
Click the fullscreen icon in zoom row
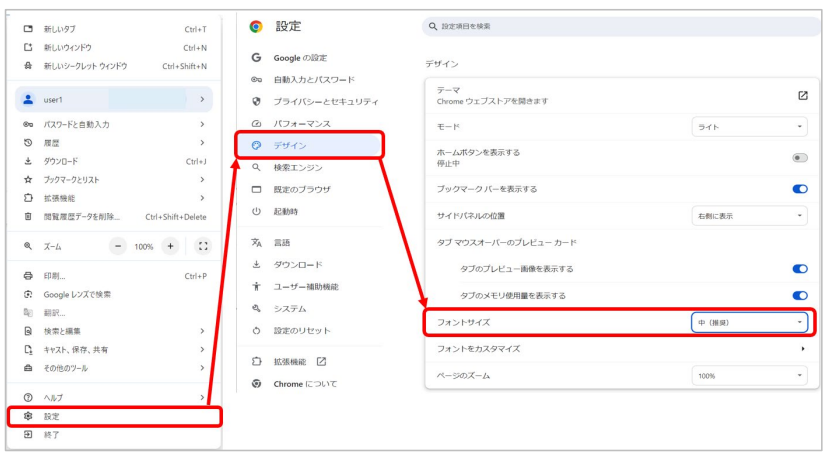point(203,246)
